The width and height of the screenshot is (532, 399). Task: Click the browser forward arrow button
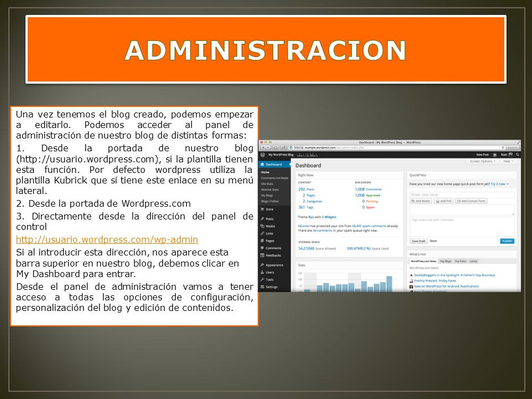coord(268,147)
